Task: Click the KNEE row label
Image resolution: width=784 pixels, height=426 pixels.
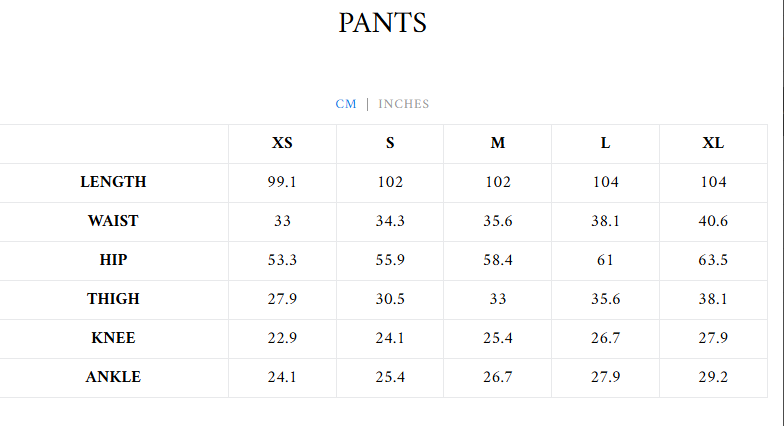Action: click(x=113, y=338)
